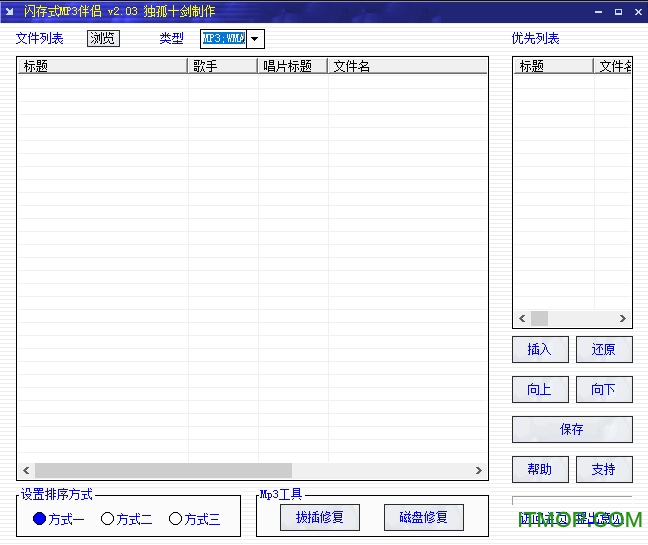Click the 浏览 browse button
The height and width of the screenshot is (545, 648).
click(103, 38)
